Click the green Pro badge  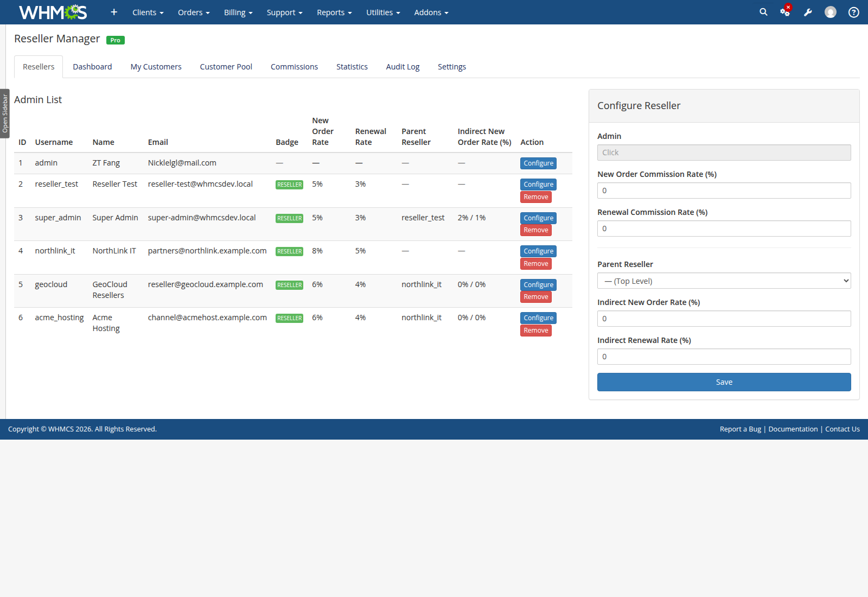click(116, 40)
